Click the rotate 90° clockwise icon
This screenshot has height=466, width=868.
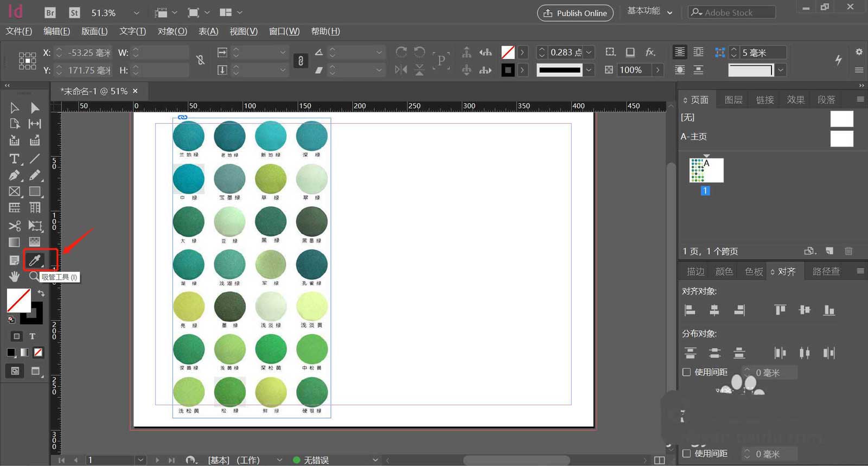(401, 52)
